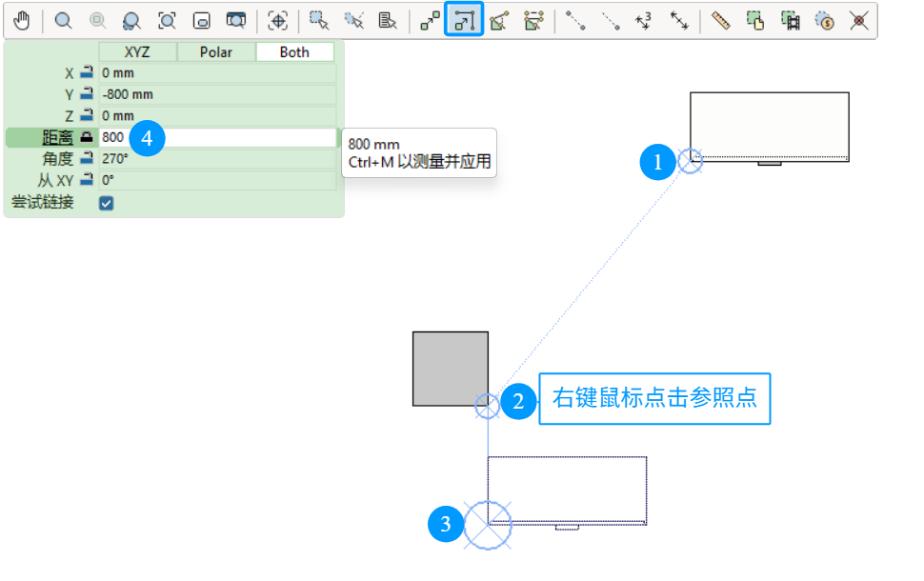Click the red crossed-out delete icon
The height and width of the screenshot is (581, 924).
click(x=859, y=21)
